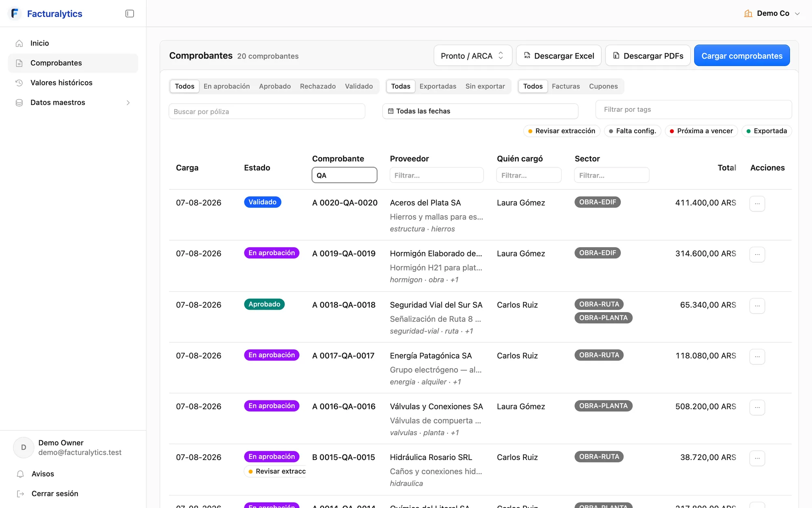Open actions menu for A 0020-QA-0020
This screenshot has width=812, height=508.
(x=757, y=204)
